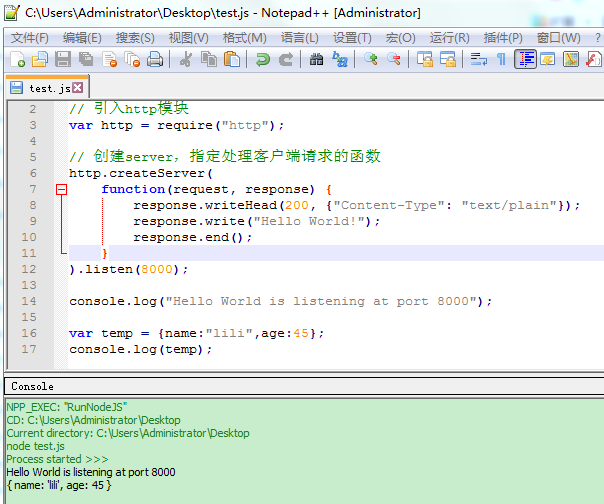Image resolution: width=604 pixels, height=504 pixels.
Task: Click the 'node test.js' console line
Action: 35,446
